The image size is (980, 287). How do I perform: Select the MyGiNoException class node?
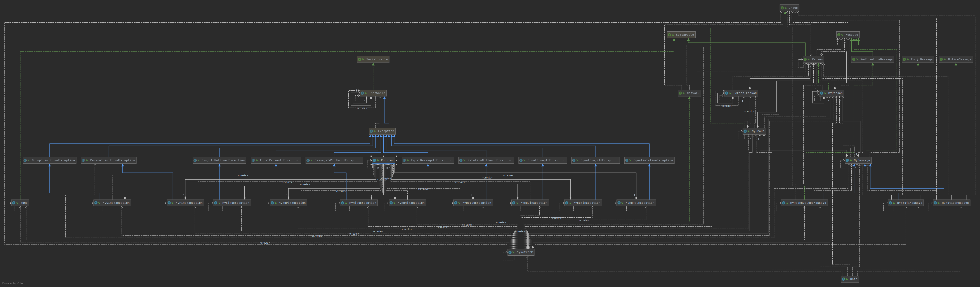point(112,203)
